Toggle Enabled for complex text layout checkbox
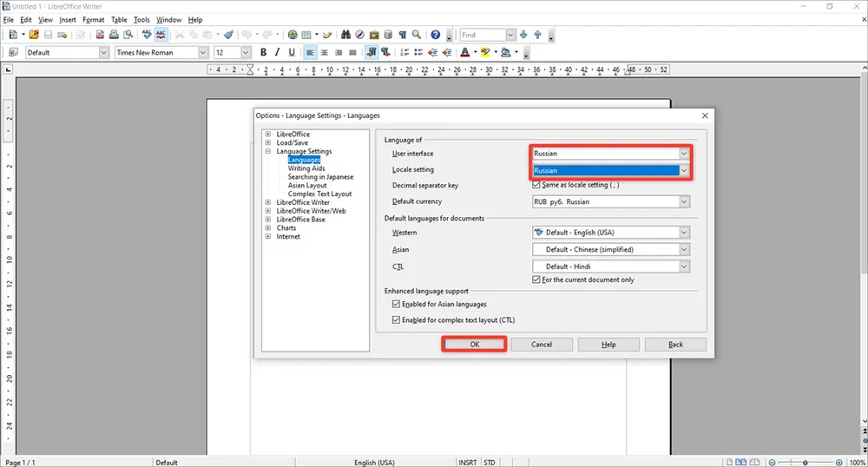This screenshot has width=868, height=467. click(396, 319)
